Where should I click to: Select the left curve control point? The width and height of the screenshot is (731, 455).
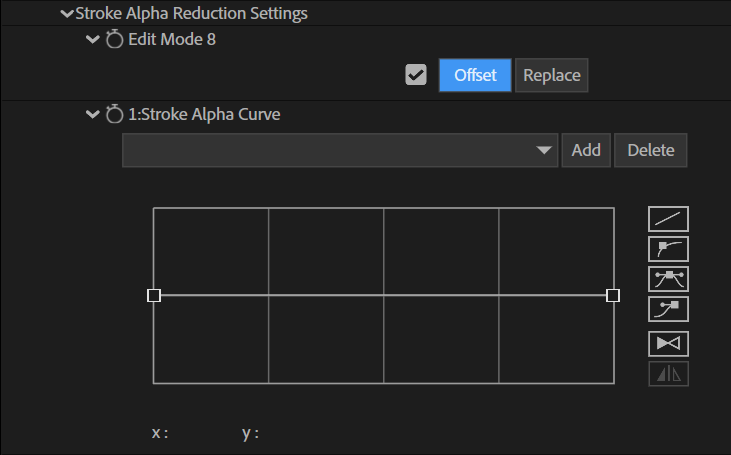[154, 296]
